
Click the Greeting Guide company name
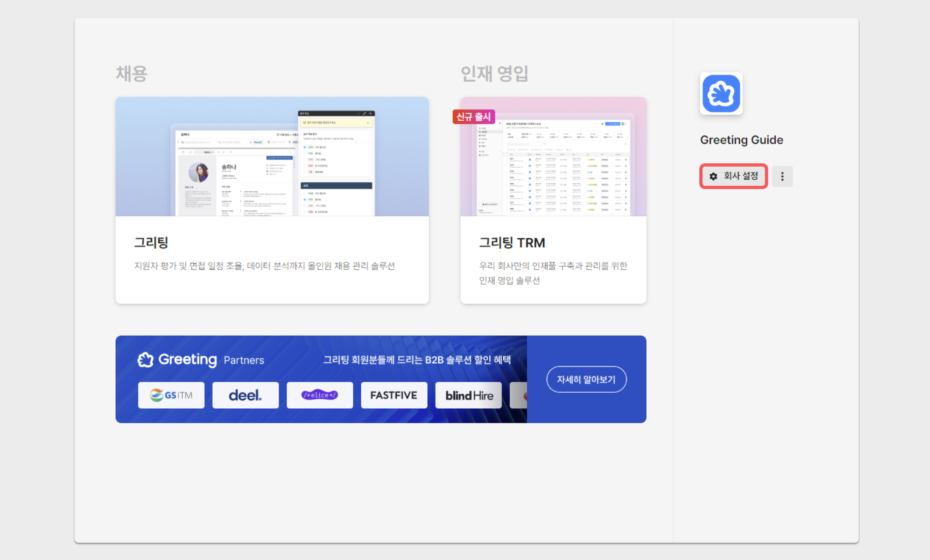pyautogui.click(x=741, y=140)
